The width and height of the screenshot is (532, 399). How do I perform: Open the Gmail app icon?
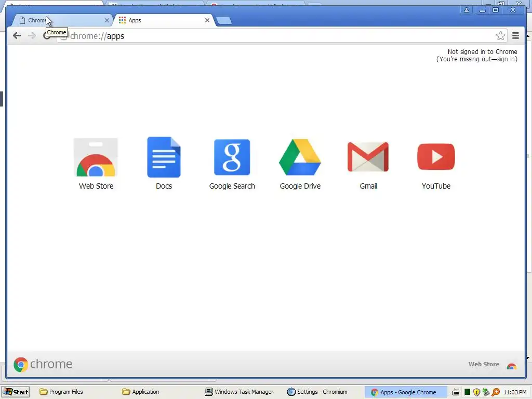point(368,157)
